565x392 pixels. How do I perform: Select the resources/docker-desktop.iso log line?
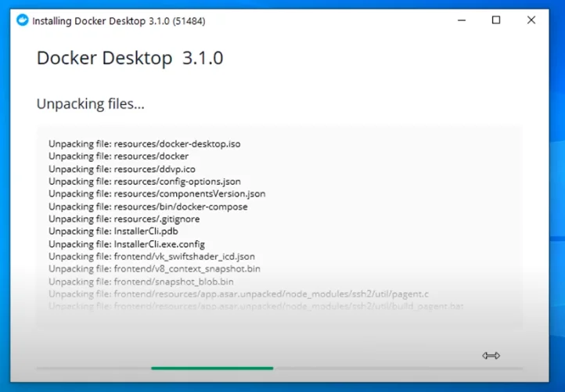point(145,144)
